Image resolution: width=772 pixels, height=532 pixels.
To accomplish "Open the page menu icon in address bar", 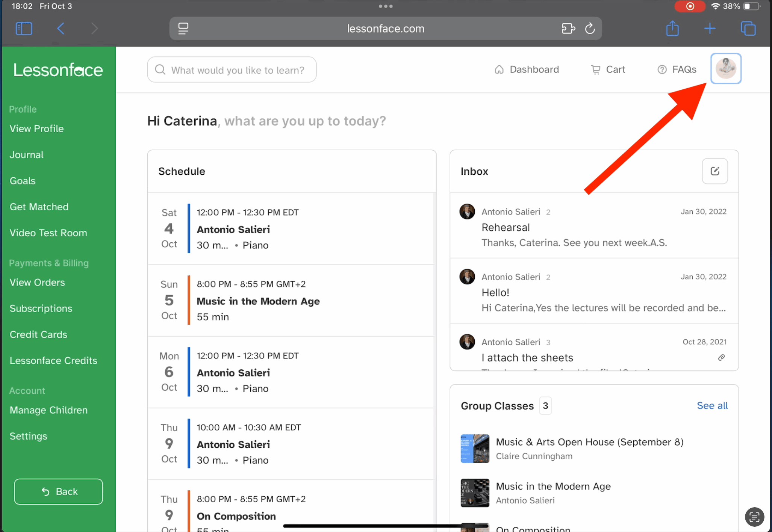I will [183, 29].
